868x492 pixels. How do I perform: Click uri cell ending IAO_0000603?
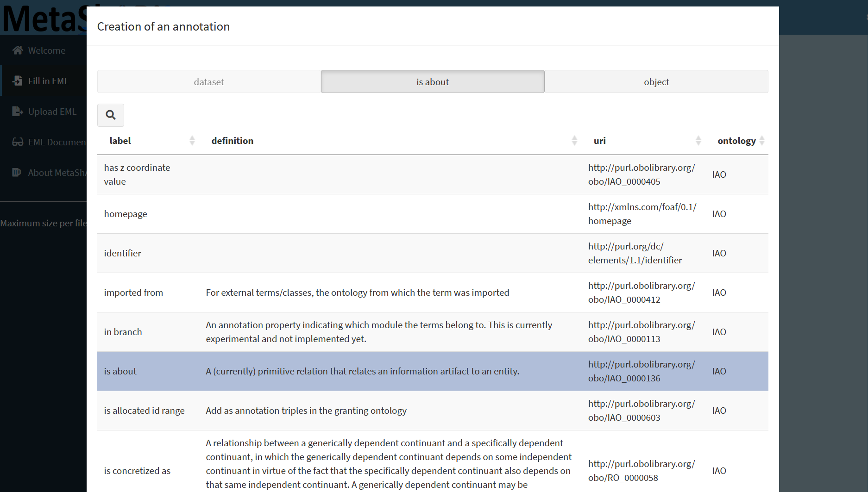coord(643,411)
